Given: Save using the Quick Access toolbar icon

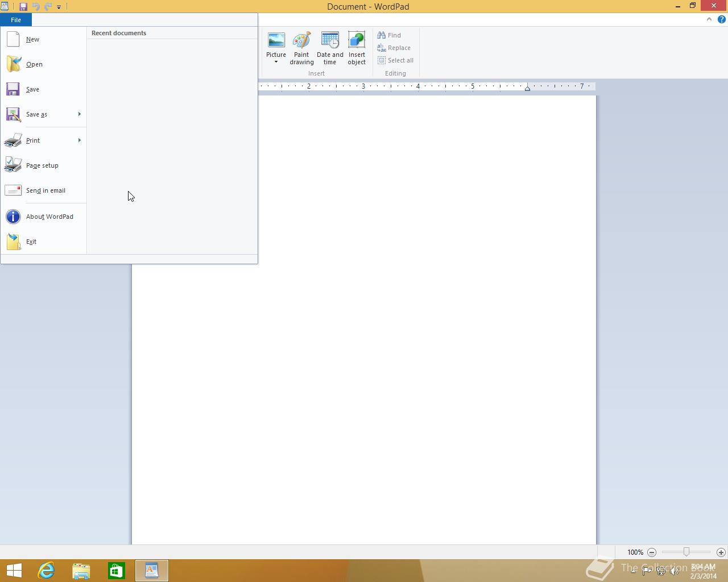Looking at the screenshot, I should tap(23, 7).
